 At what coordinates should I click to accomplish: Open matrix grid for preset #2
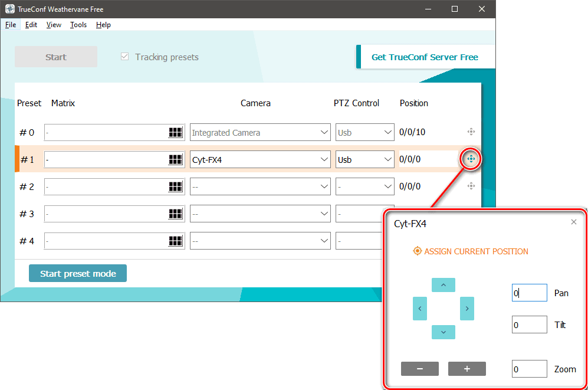[175, 186]
